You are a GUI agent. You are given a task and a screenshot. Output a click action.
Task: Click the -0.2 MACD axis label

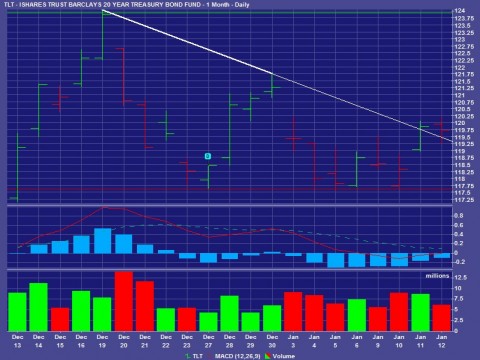[459, 262]
